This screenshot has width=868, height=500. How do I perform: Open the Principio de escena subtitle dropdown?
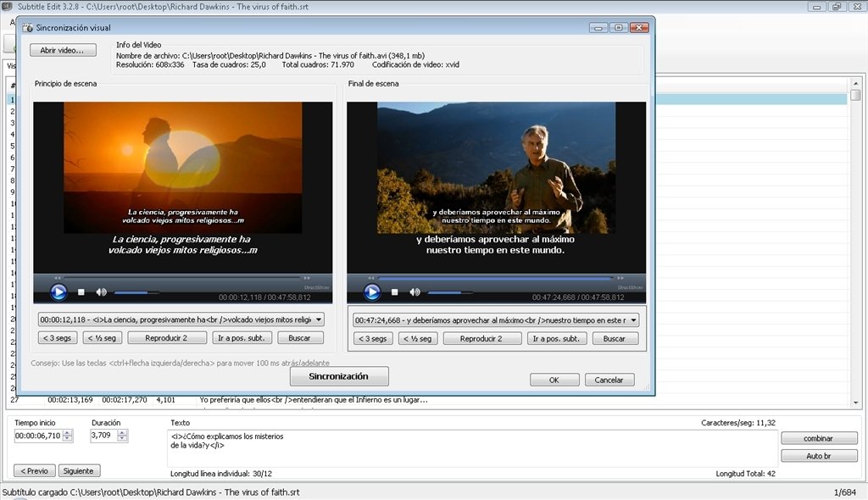tap(319, 319)
